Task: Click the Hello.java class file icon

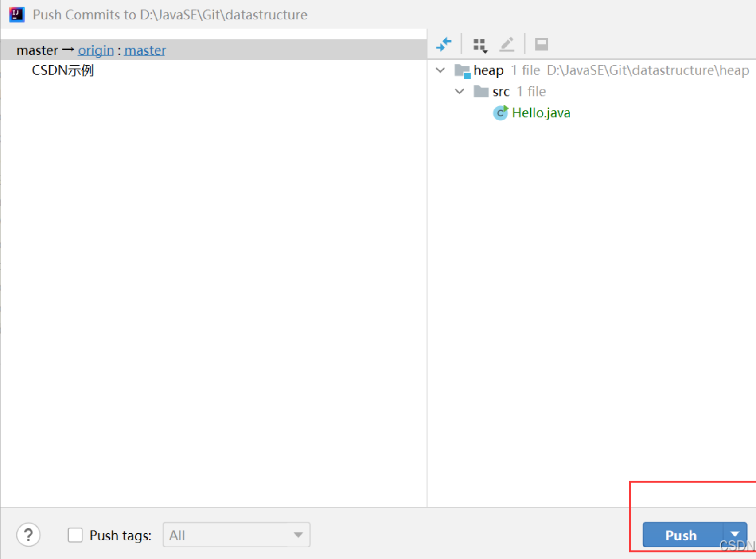Action: tap(500, 113)
